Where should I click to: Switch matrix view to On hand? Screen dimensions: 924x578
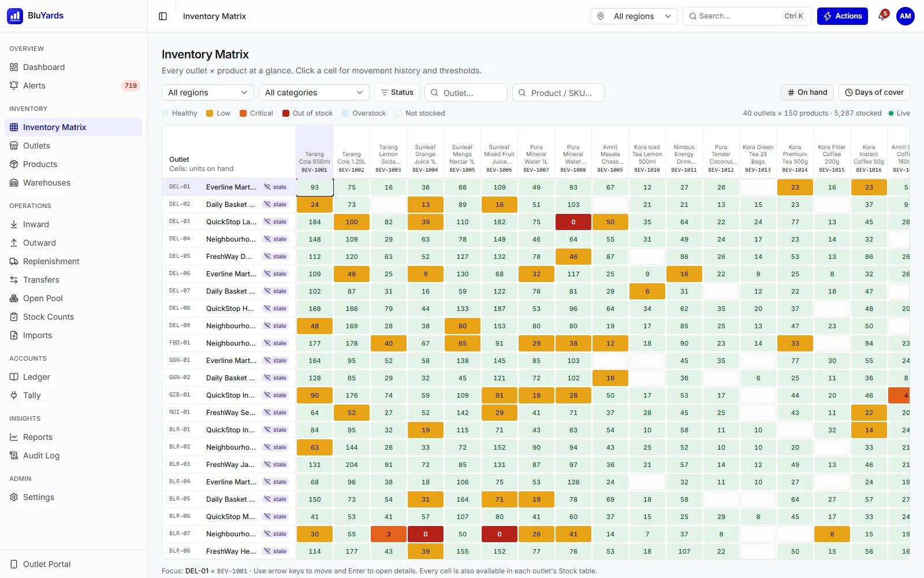807,92
